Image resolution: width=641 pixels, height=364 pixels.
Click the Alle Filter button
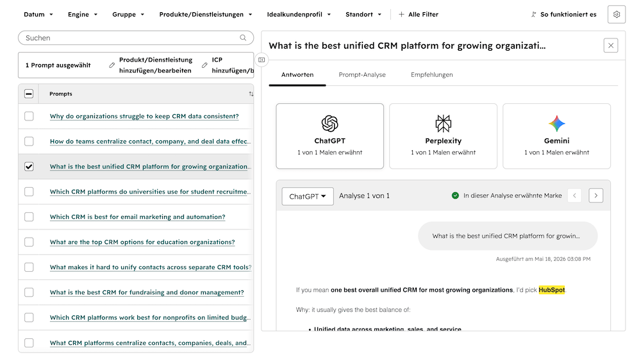418,14
